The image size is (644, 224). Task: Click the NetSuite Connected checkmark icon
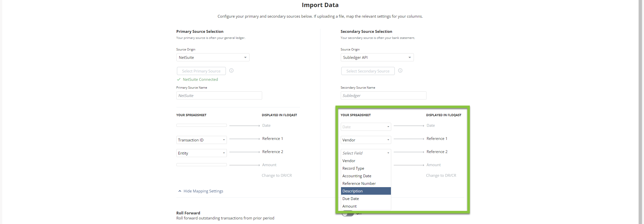pos(179,80)
